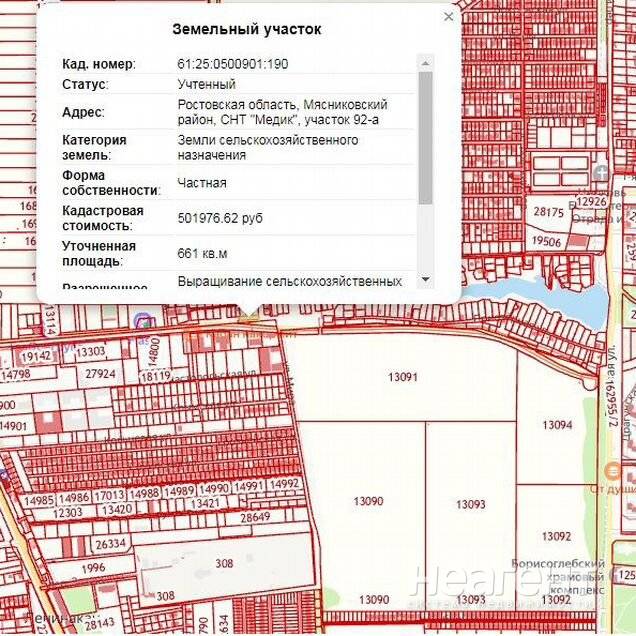The image size is (636, 636).
Task: Select the upper land parcel labeled 13090
Action: 368,501
